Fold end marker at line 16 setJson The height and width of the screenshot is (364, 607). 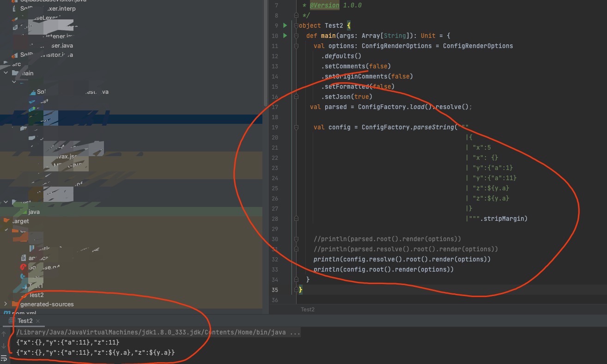pos(296,97)
